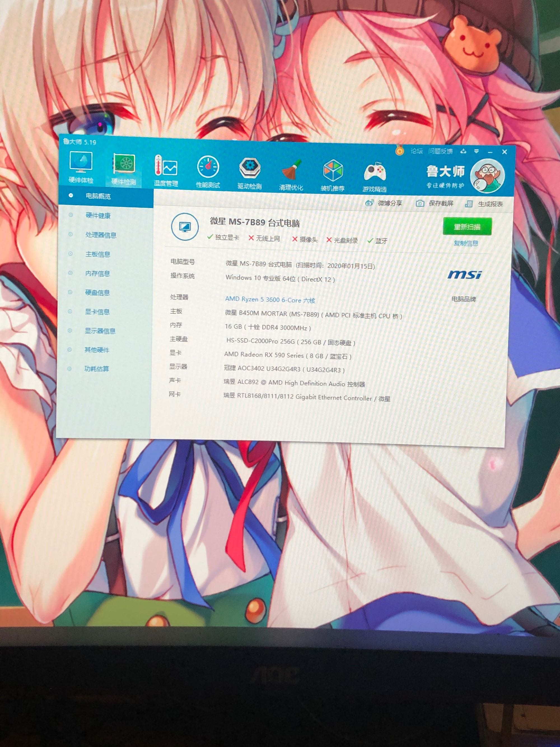Open 温度管理 temperature management icon
This screenshot has width=560, height=747.
click(x=166, y=171)
